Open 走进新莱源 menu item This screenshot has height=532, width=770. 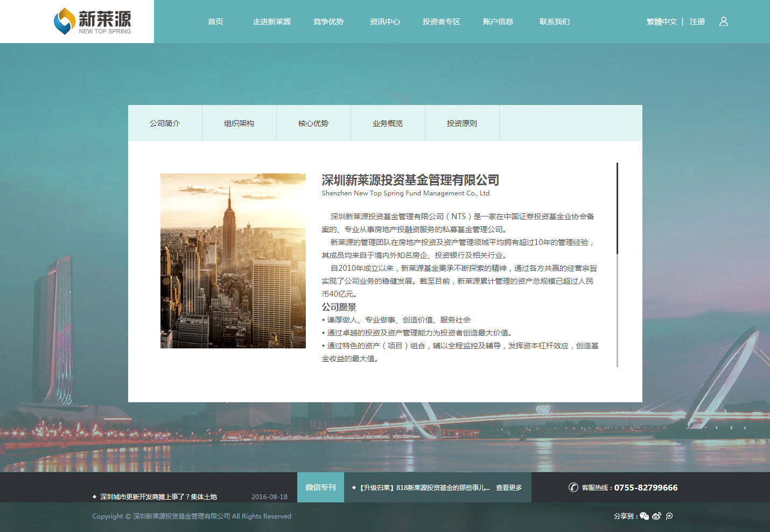pos(272,22)
